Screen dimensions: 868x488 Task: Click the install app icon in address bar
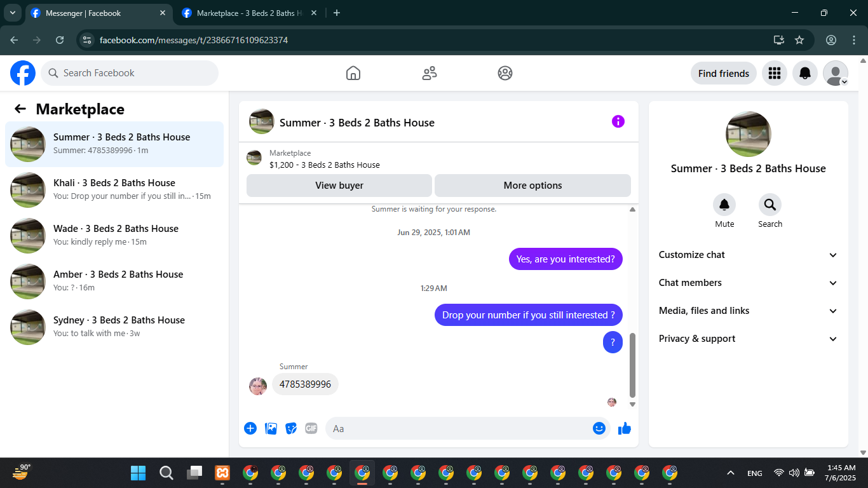point(779,40)
